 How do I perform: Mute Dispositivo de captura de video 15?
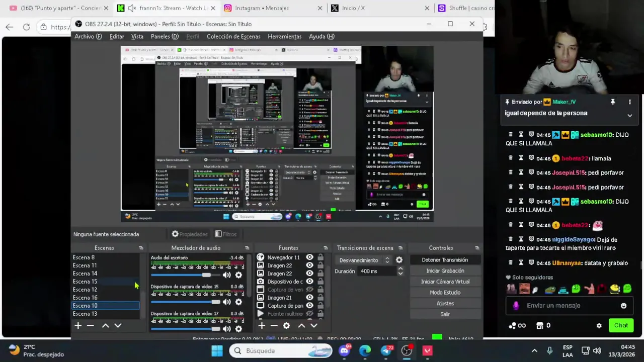click(x=227, y=302)
